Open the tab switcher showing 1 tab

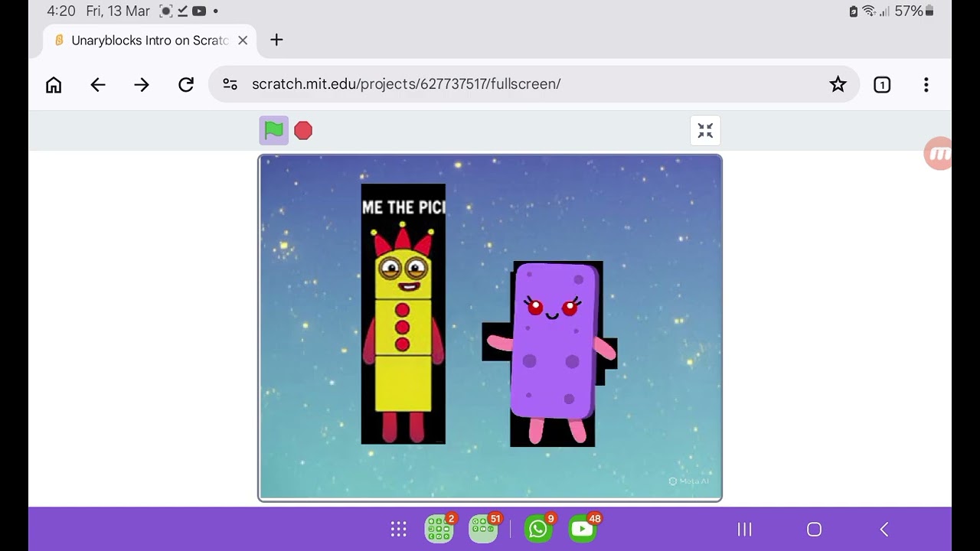882,84
